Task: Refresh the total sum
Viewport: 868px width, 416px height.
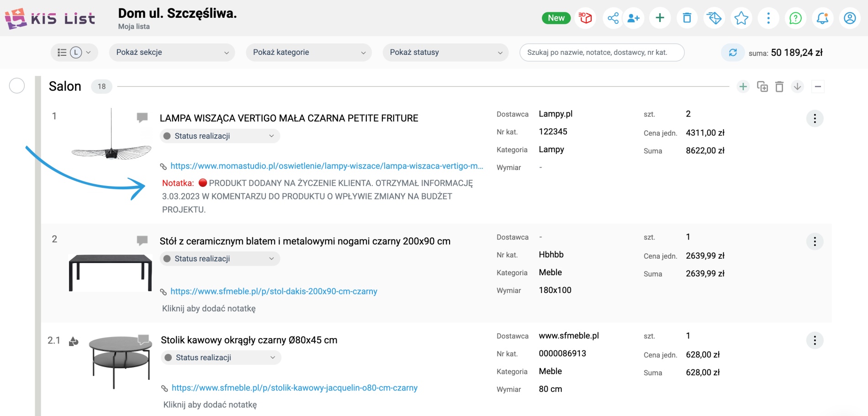Action: click(733, 53)
